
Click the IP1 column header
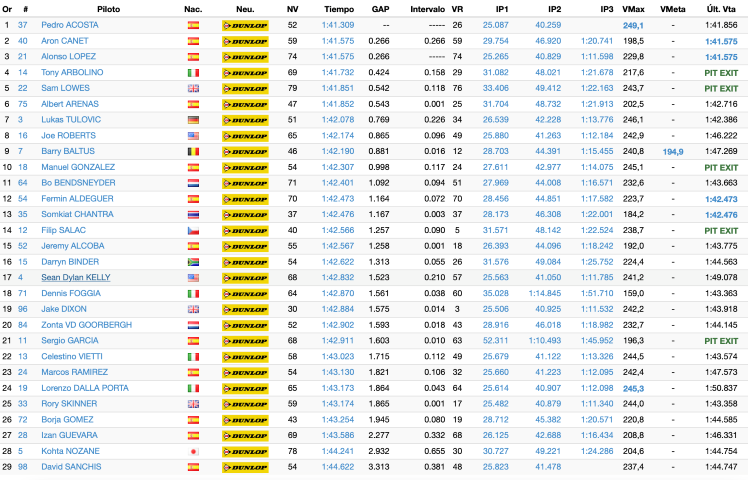502,9
